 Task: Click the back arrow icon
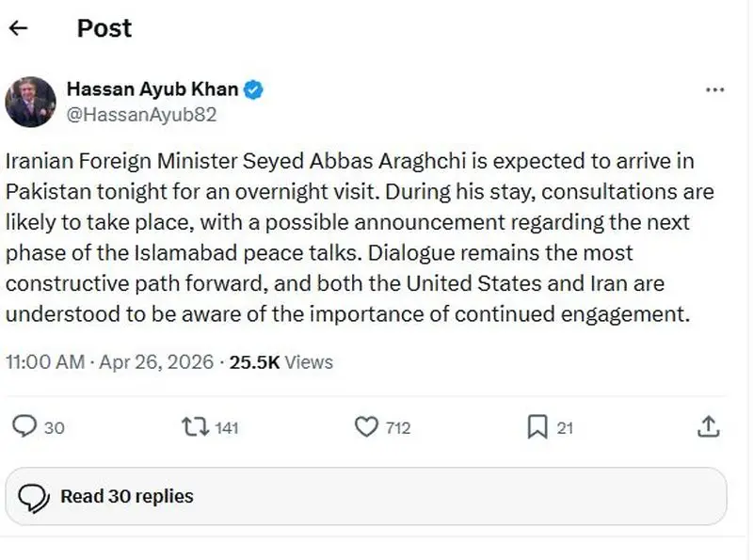(19, 28)
